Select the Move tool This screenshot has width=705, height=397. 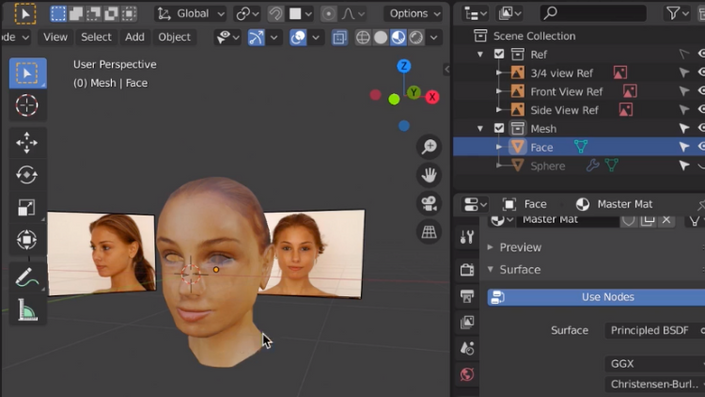27,143
